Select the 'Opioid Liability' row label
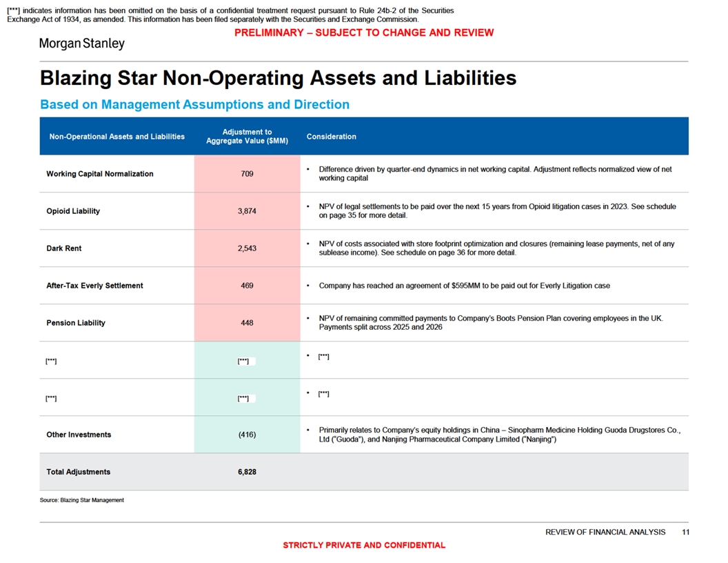 [72, 211]
